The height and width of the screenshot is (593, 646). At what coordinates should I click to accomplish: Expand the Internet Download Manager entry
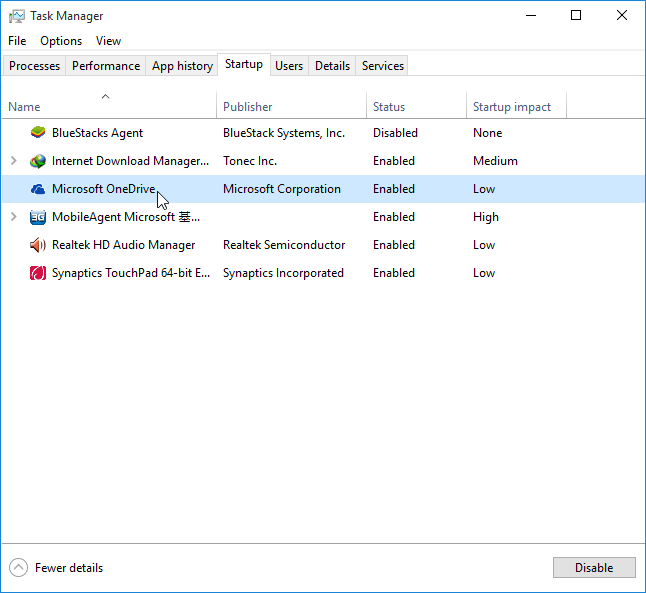tap(14, 161)
